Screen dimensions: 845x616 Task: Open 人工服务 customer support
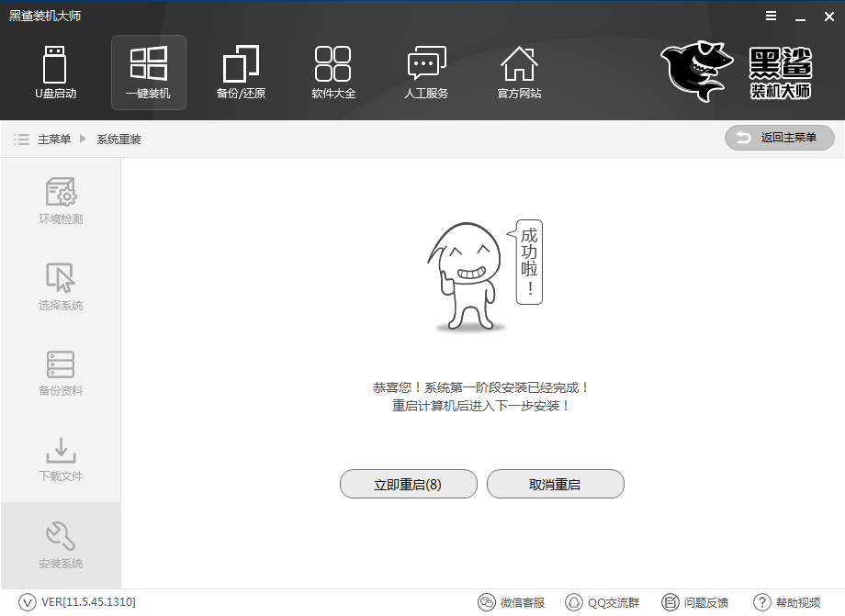(426, 73)
